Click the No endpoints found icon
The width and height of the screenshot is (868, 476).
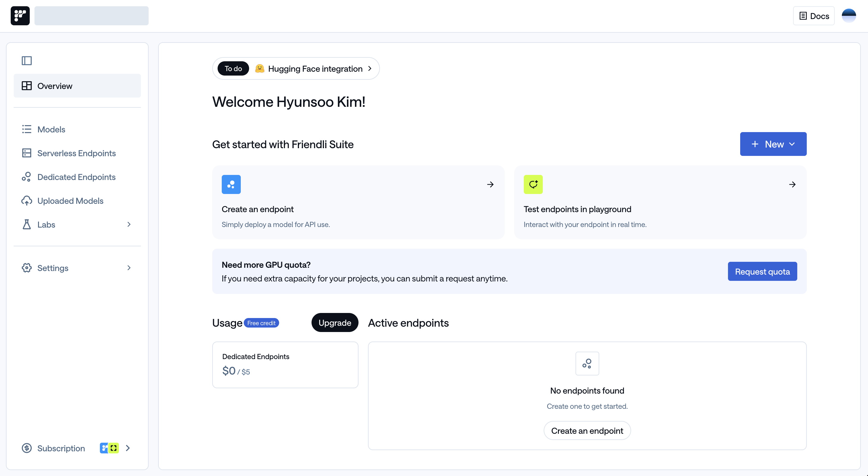click(x=587, y=364)
